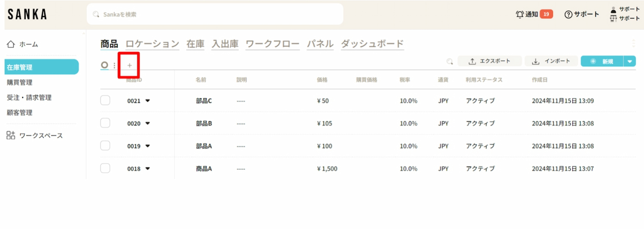Open the three-dot view options menu
This screenshot has width=644, height=229.
click(114, 65)
